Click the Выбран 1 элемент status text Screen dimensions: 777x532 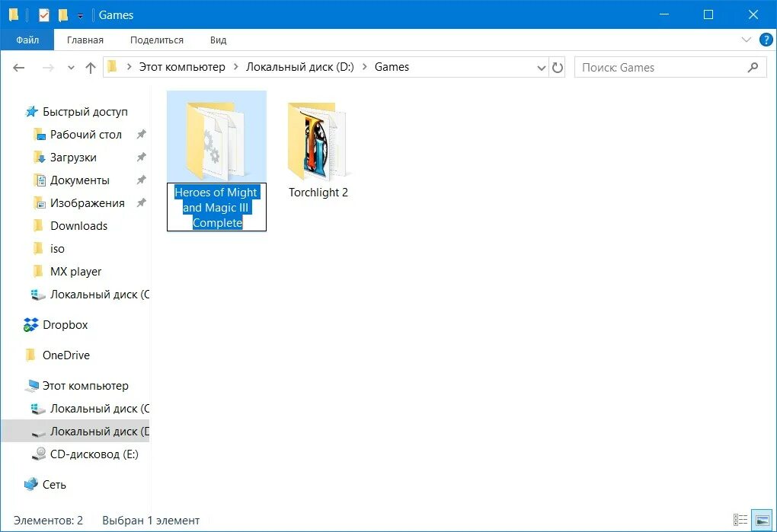click(x=151, y=521)
